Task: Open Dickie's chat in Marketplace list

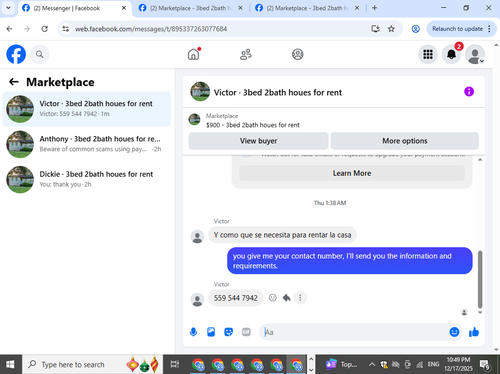Action: point(87,179)
